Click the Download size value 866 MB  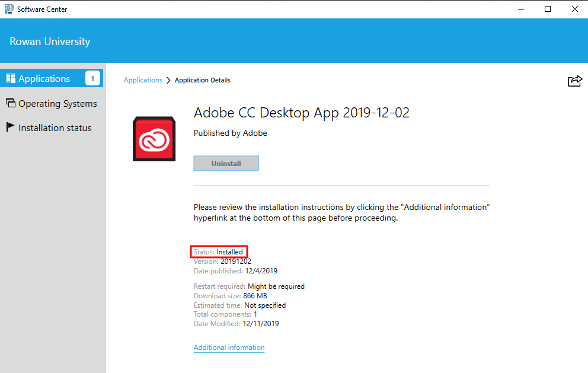click(x=255, y=295)
